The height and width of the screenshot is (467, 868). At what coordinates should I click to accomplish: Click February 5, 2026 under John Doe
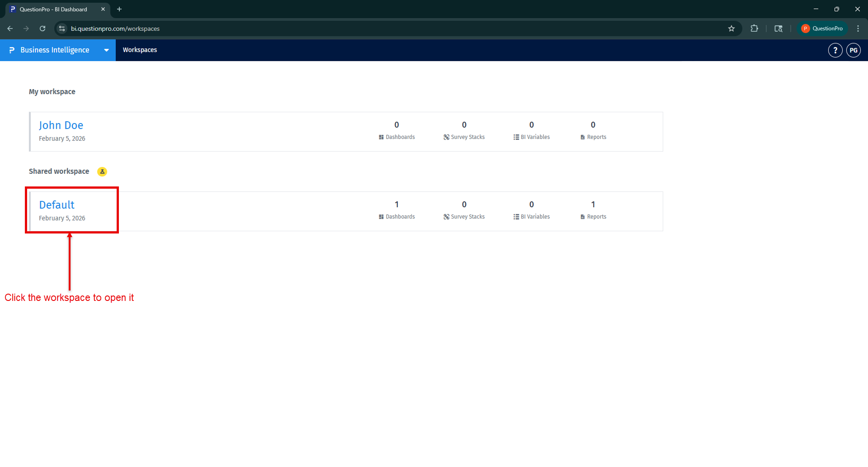click(62, 138)
